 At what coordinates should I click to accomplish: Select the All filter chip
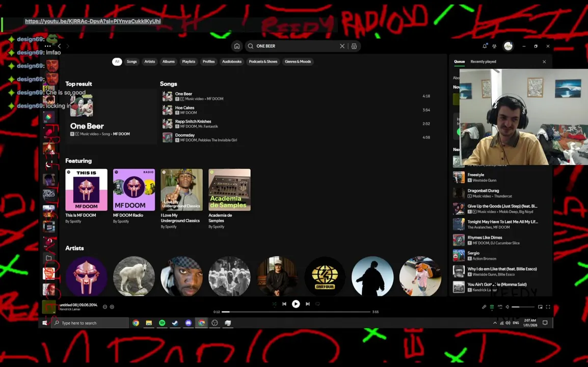click(117, 62)
